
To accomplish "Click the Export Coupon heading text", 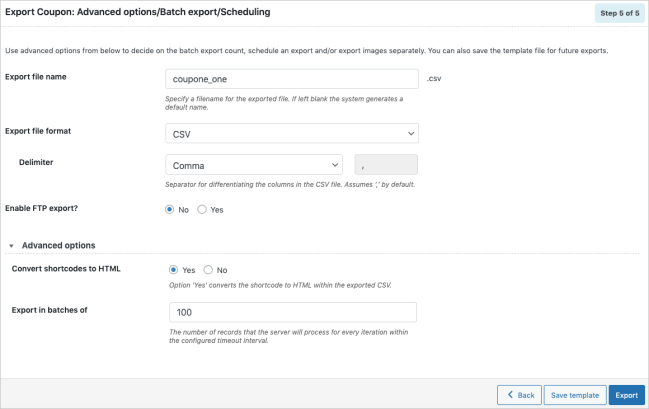I will 138,12.
